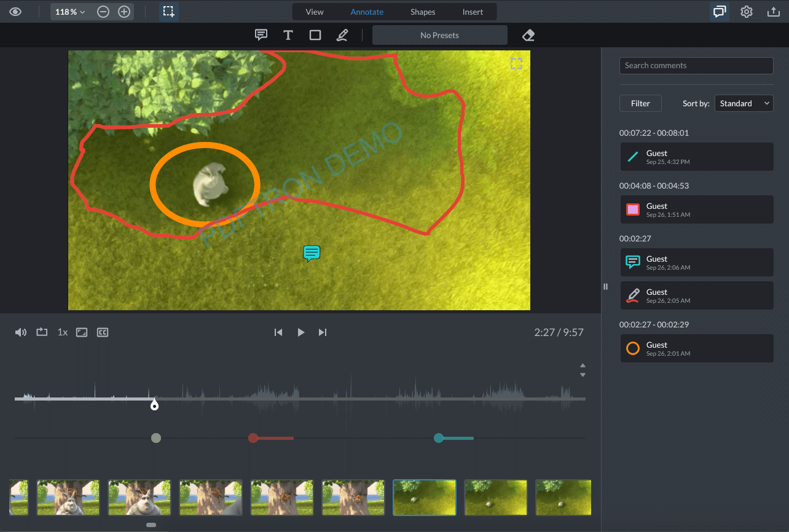Click the red annotation marker on timeline
The width and height of the screenshot is (789, 532).
tap(253, 438)
